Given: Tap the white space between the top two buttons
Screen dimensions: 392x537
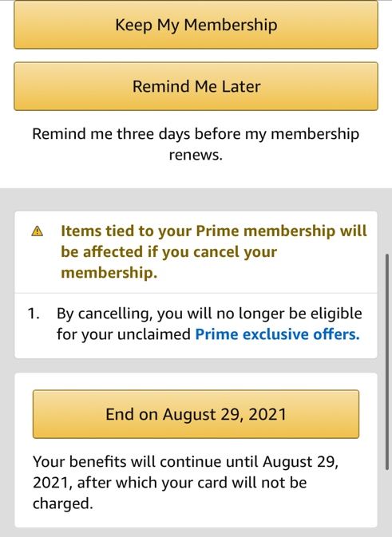Looking at the screenshot, I should point(196,56).
